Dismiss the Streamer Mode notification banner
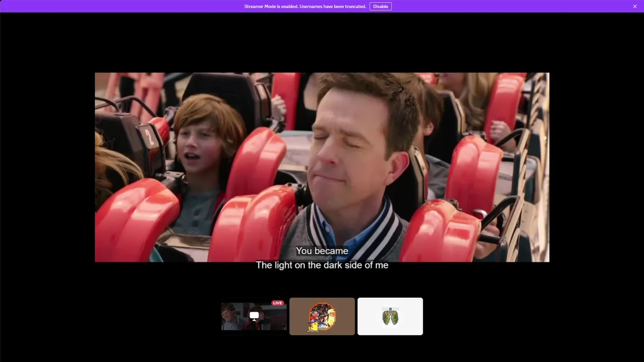The width and height of the screenshot is (644, 362). [x=635, y=7]
